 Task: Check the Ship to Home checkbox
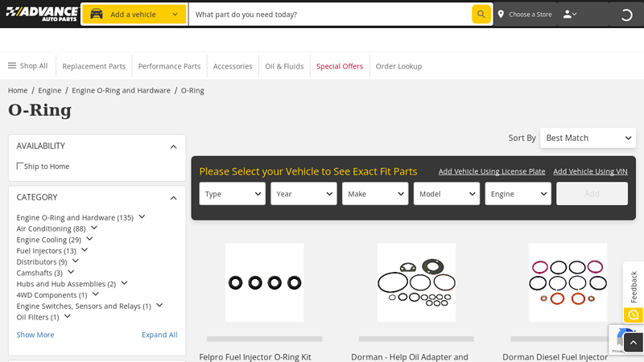coord(21,166)
